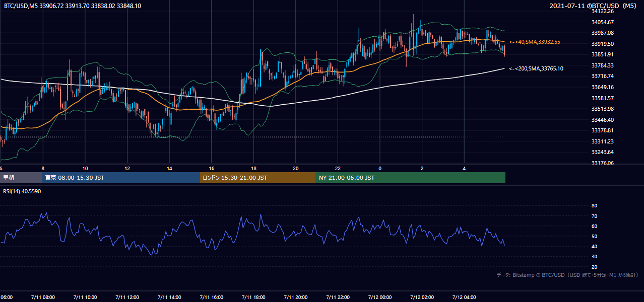Viewport: 644px width, 302px height.
Task: Click the 7/11 20:00 time label
Action: (295, 297)
